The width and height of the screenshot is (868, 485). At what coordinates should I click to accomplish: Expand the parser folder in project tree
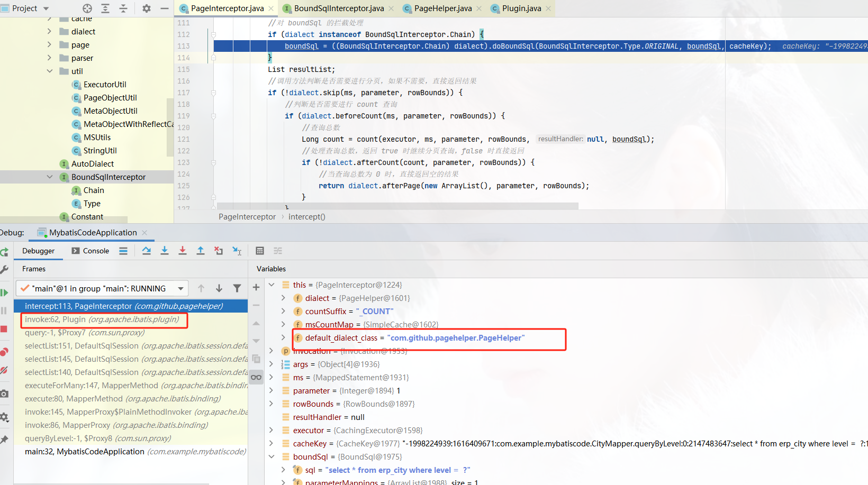[x=49, y=58]
